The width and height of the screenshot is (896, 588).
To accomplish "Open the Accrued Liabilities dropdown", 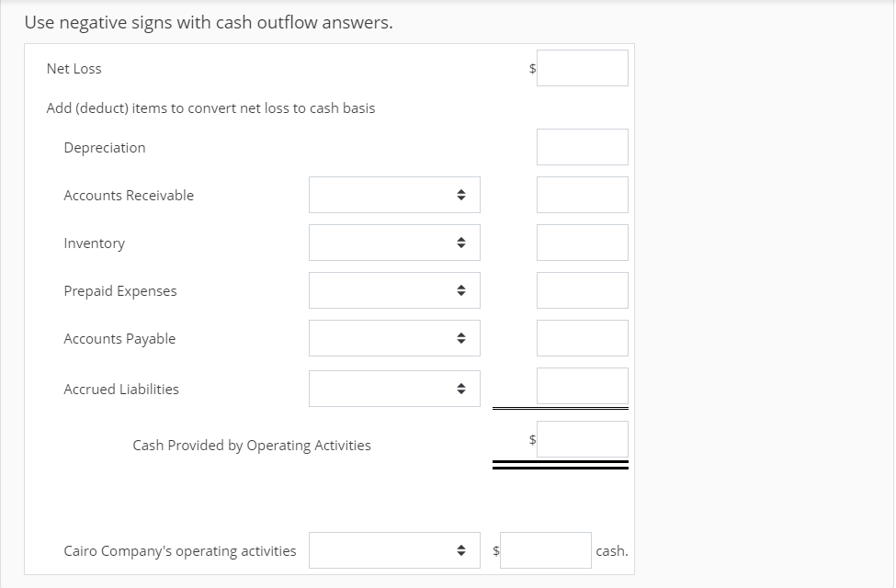I will [x=394, y=389].
